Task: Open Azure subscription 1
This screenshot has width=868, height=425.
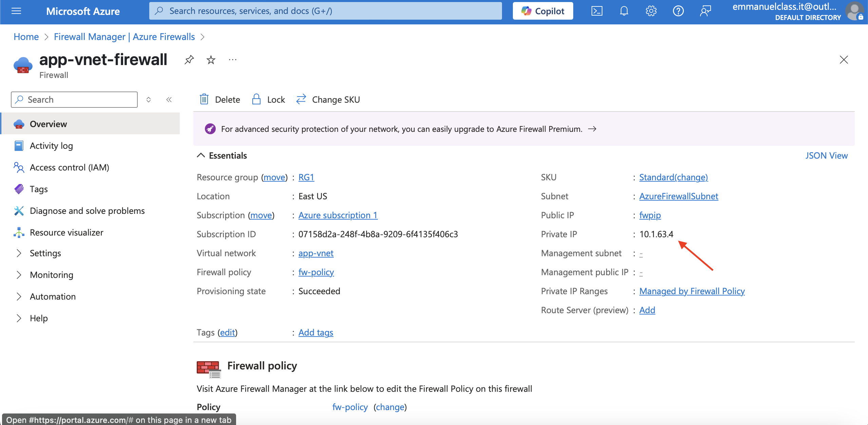Action: [x=338, y=215]
